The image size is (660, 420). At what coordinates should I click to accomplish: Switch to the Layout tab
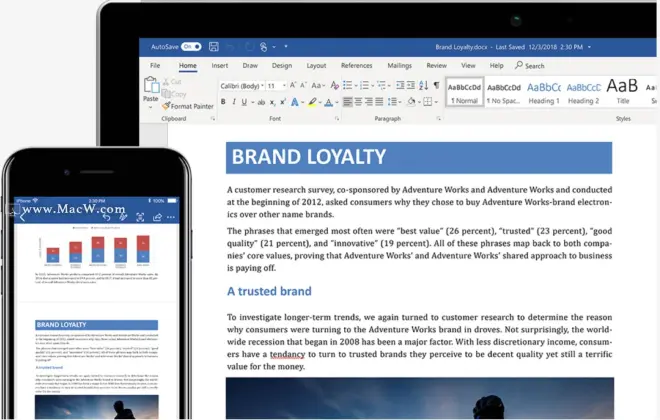click(316, 66)
